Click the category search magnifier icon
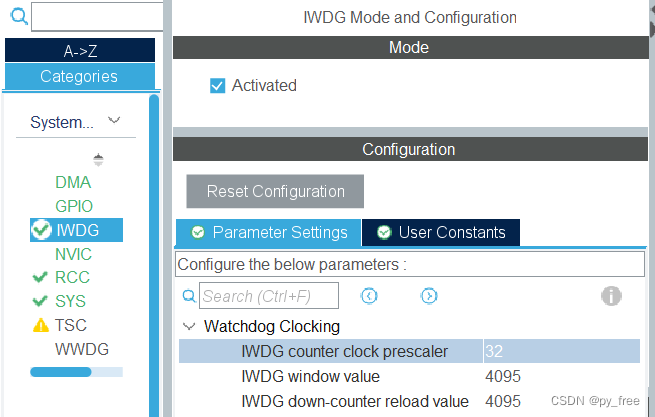The height and width of the screenshot is (417, 655). click(19, 17)
